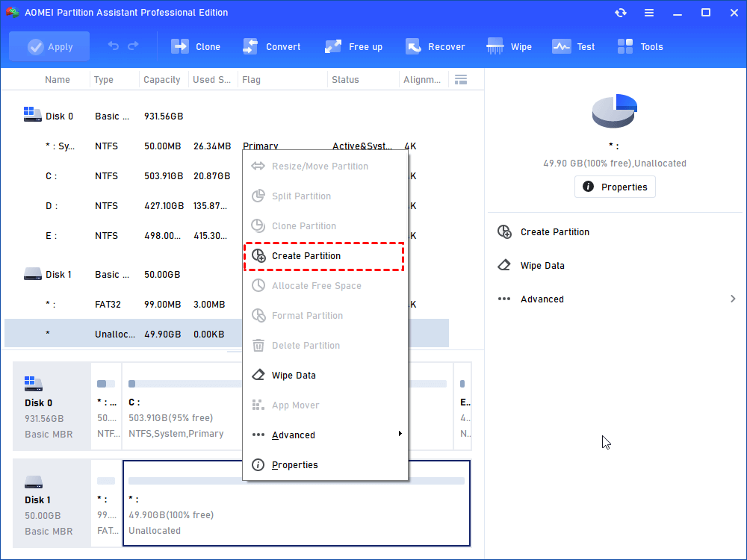
Task: Open the Wipe tool
Action: pyautogui.click(x=509, y=46)
